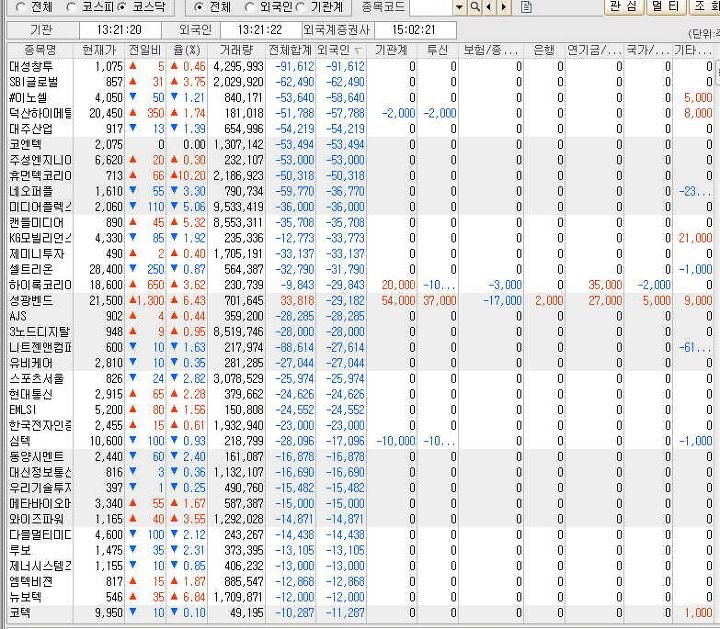The width and height of the screenshot is (720, 629).
Task: Open the document notes icon
Action: click(526, 7)
